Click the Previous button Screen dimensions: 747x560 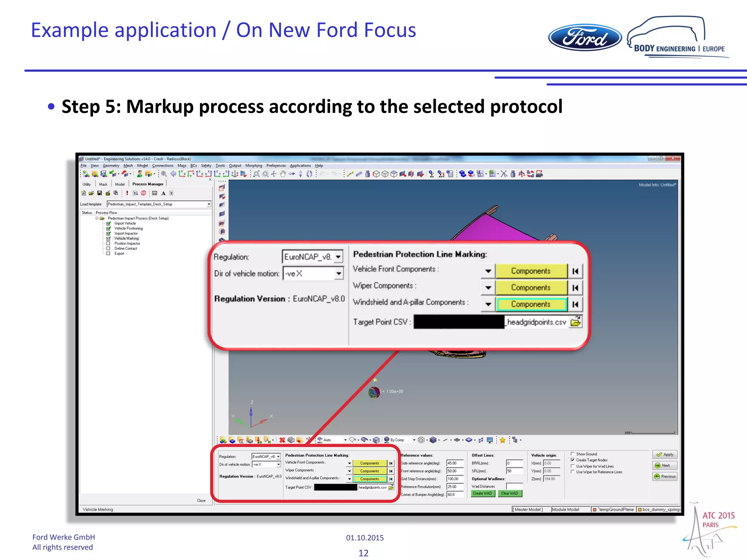coord(665,477)
